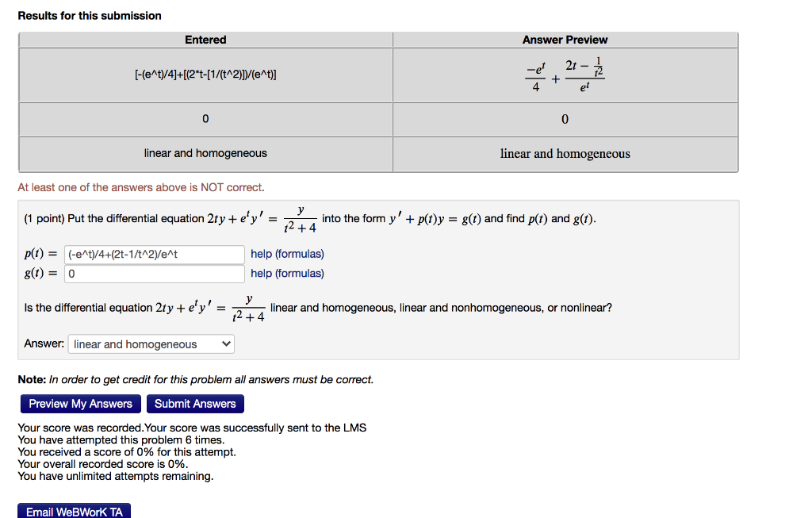Click the Submit Answers button

pyautogui.click(x=195, y=404)
